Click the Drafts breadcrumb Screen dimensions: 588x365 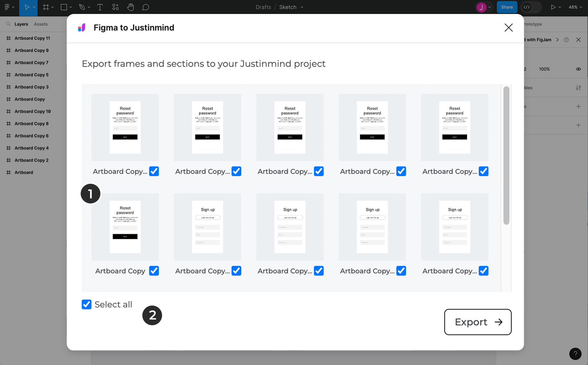[263, 7]
